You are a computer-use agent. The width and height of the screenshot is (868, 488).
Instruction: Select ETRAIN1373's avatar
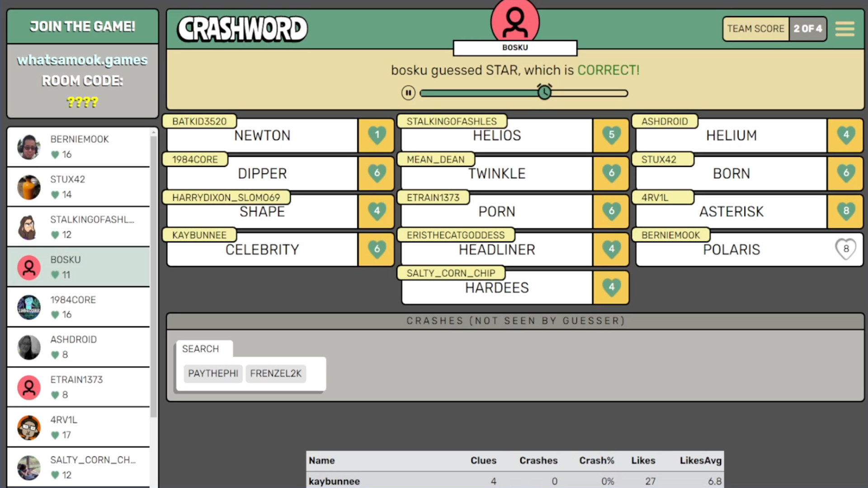tap(28, 387)
